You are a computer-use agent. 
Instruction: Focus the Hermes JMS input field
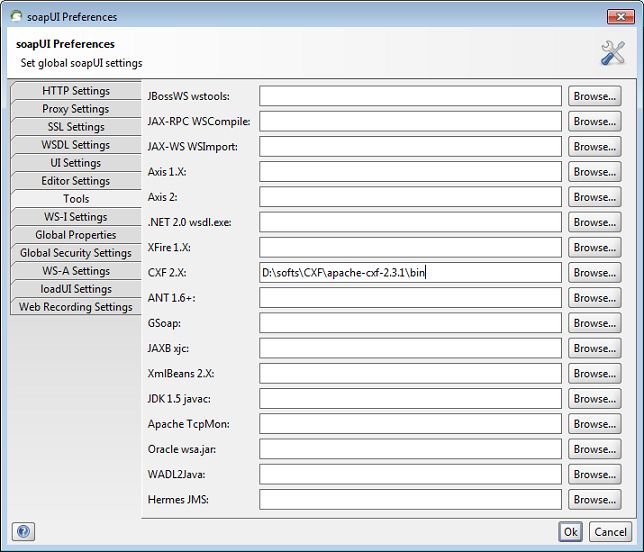pos(410,500)
